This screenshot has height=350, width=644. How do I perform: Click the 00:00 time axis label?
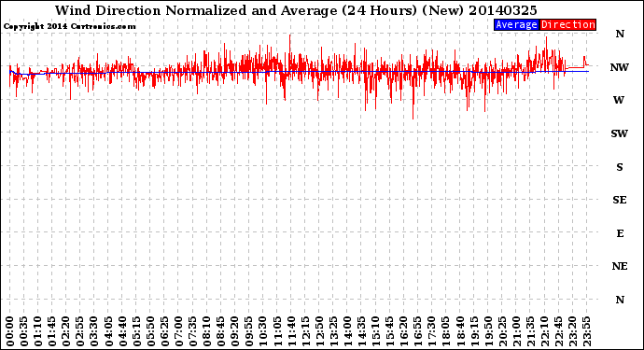coord(10,331)
